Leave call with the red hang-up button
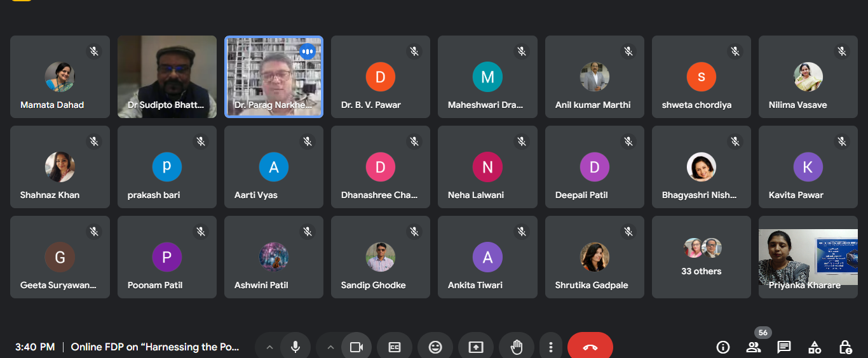The image size is (868, 358). pyautogui.click(x=590, y=347)
